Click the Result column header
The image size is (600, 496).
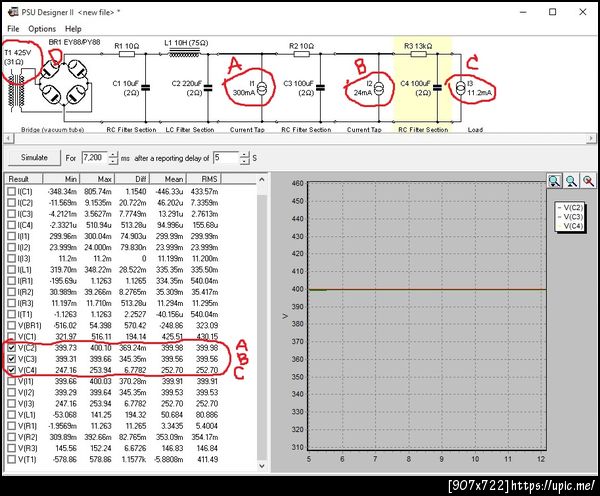[x=24, y=179]
